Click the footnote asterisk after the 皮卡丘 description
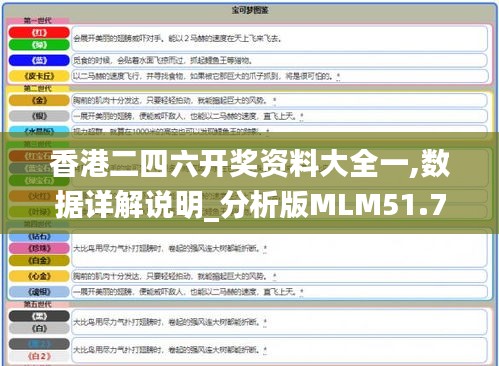Screen dimensions: 499x366 tap(338, 76)
